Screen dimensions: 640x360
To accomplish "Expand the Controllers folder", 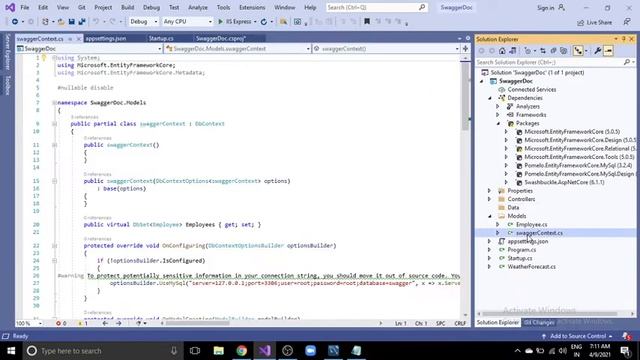I will tap(490, 199).
